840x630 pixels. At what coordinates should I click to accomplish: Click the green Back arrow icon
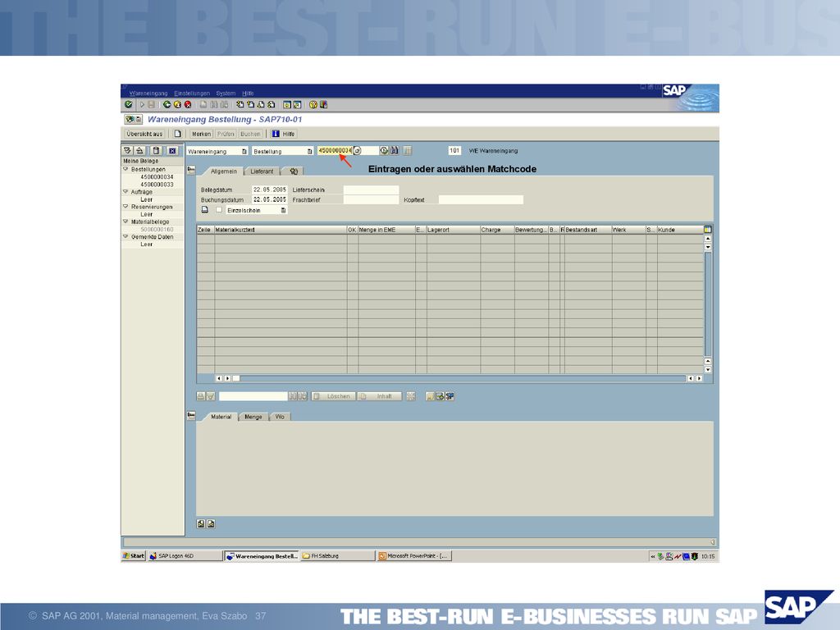pyautogui.click(x=167, y=104)
